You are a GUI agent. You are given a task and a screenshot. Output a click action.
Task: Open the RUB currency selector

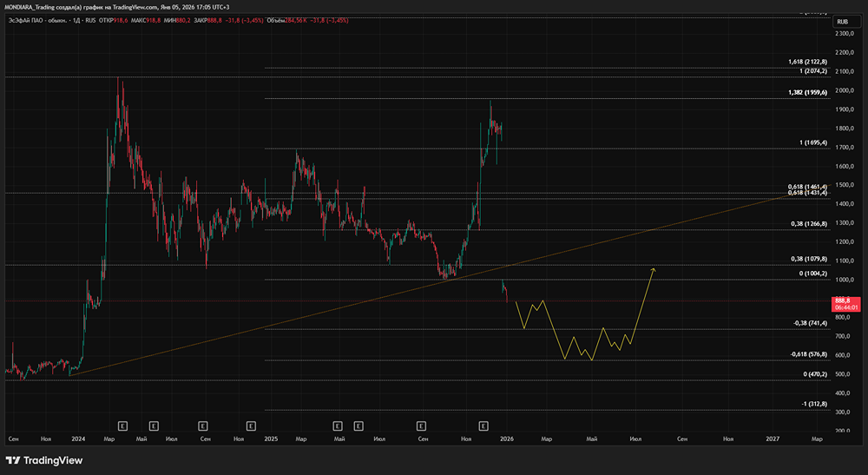click(842, 21)
